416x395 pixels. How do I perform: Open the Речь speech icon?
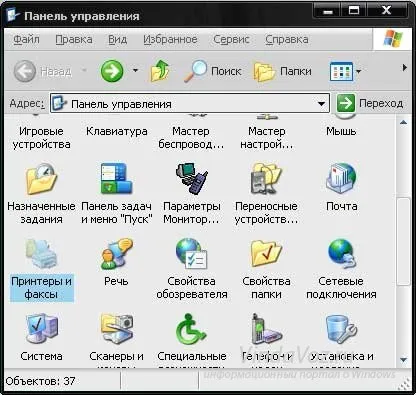coord(116,254)
